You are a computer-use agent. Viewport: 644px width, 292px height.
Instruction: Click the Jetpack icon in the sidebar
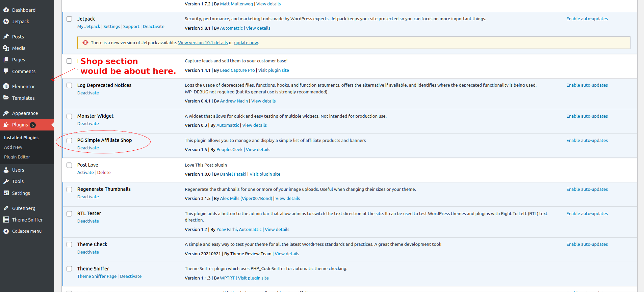coord(6,22)
